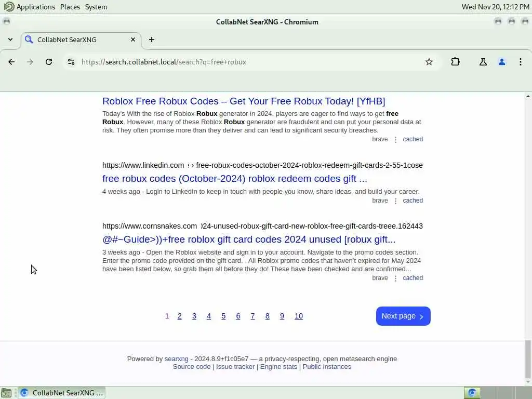The width and height of the screenshot is (532, 399).
Task: Go to results page 4
Action: click(x=209, y=316)
